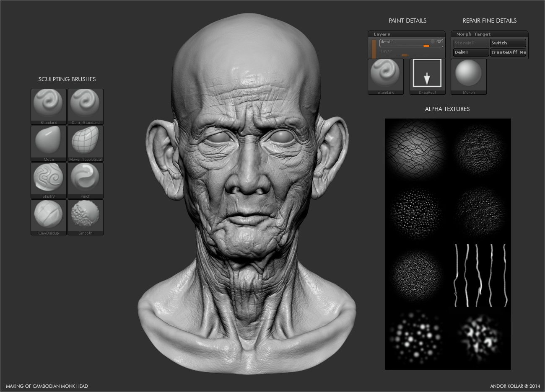Activate the Smooth brush
545x392 pixels.
tap(86, 217)
